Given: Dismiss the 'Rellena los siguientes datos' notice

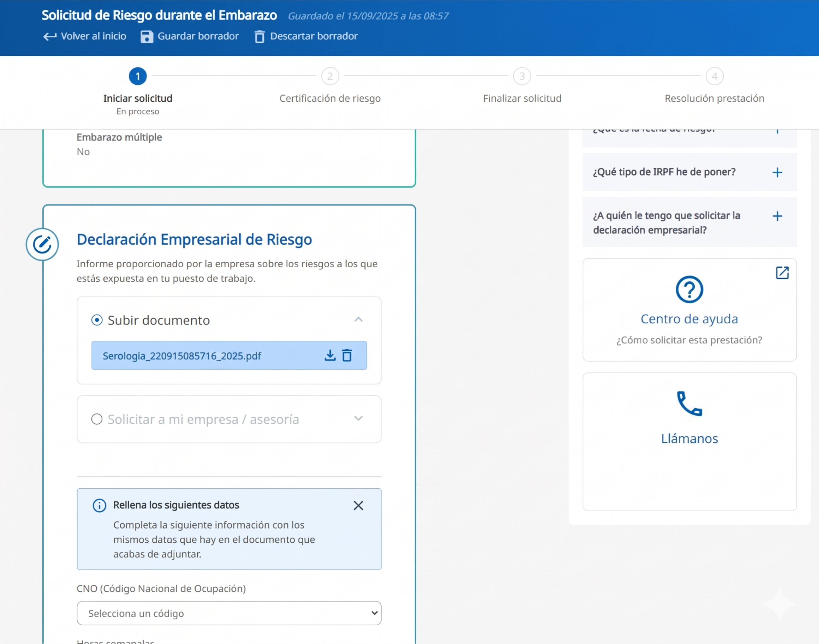Looking at the screenshot, I should tap(358, 505).
